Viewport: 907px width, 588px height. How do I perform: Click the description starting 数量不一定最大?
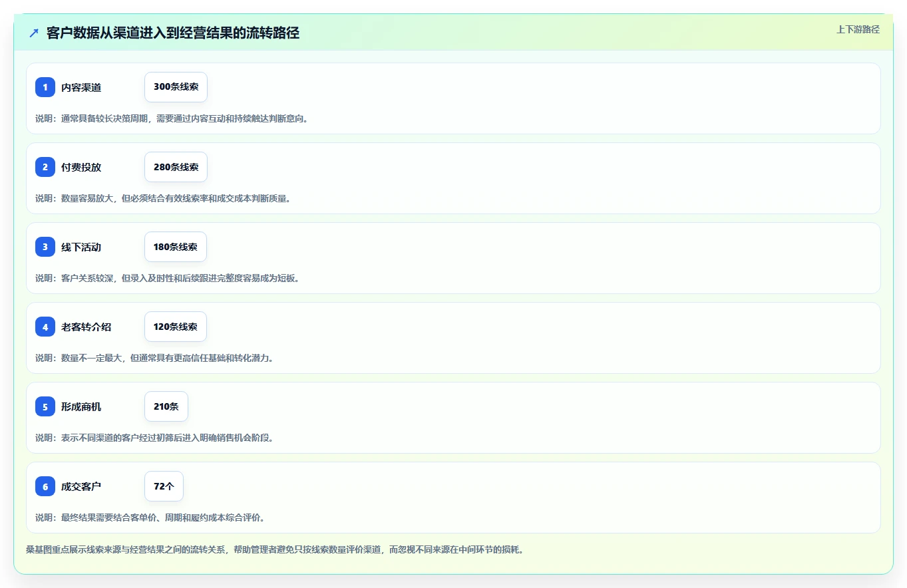coord(154,358)
